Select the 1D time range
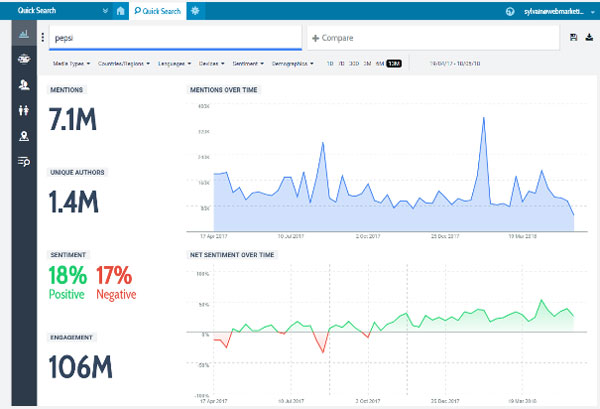 pos(330,64)
